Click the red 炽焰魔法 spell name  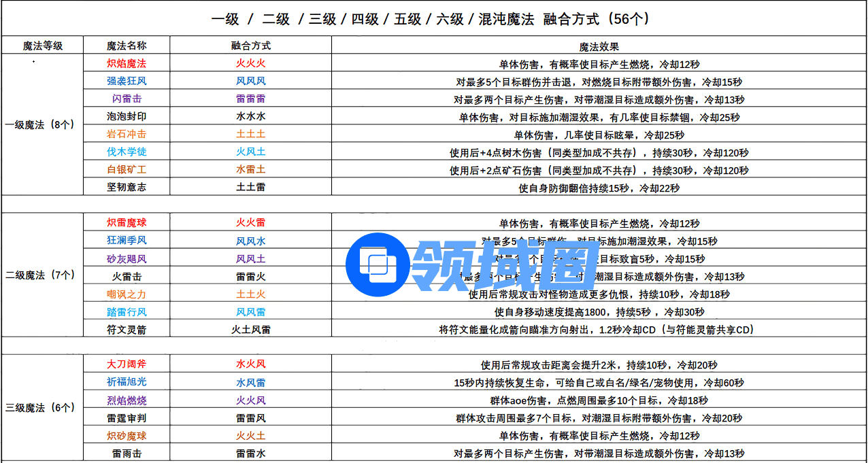coord(127,63)
